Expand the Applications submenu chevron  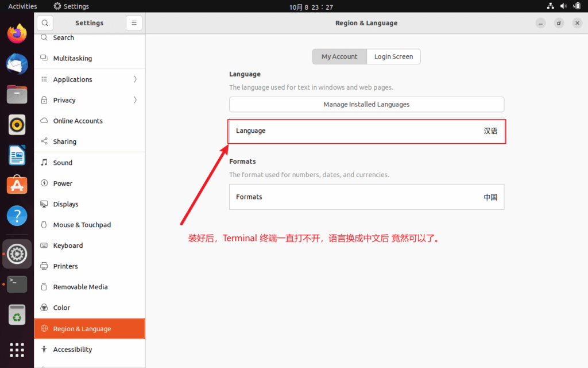pyautogui.click(x=135, y=79)
